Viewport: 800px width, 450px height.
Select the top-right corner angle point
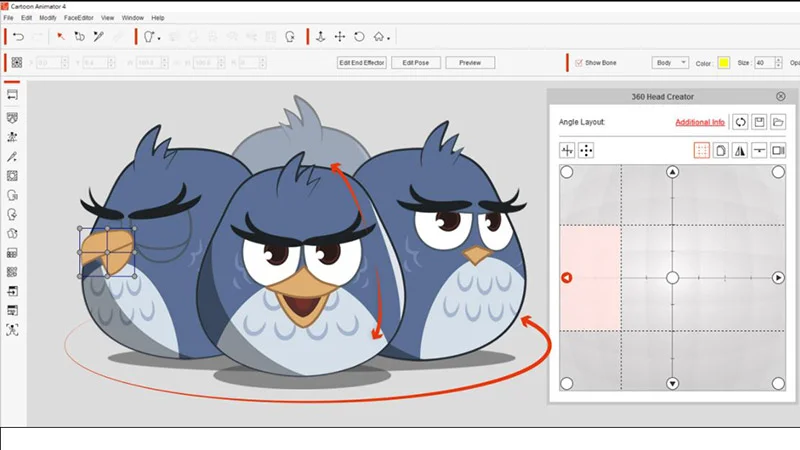[x=778, y=172]
